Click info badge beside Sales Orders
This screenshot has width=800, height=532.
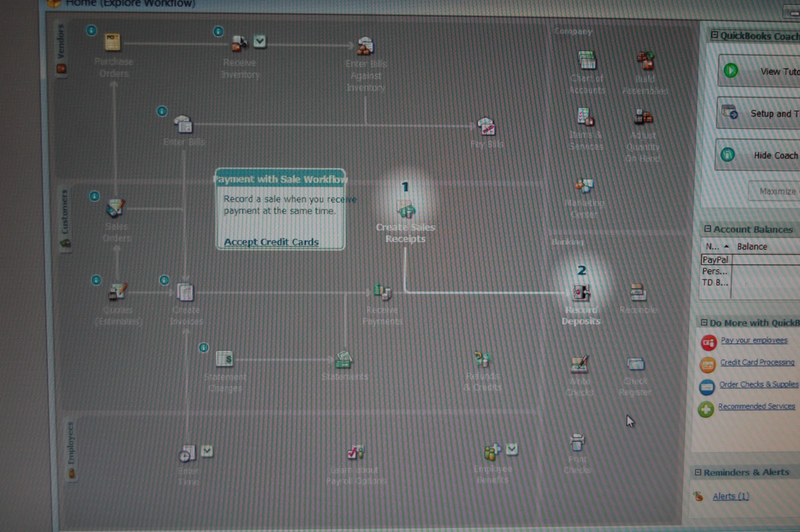[x=94, y=196]
